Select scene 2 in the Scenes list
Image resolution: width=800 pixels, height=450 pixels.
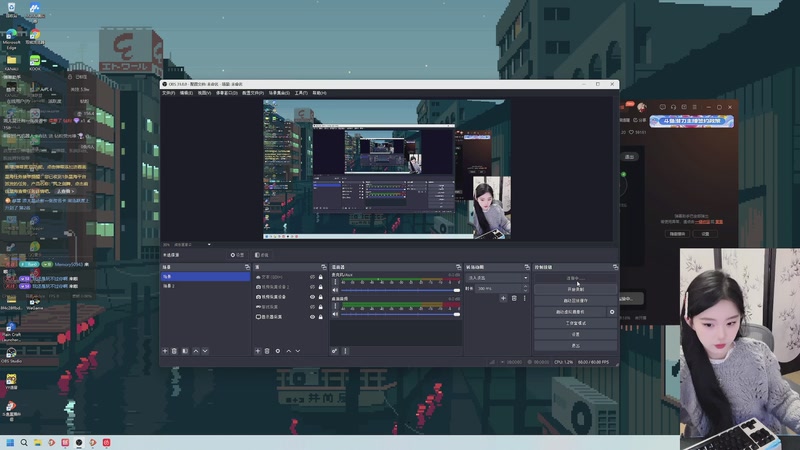[x=205, y=286]
